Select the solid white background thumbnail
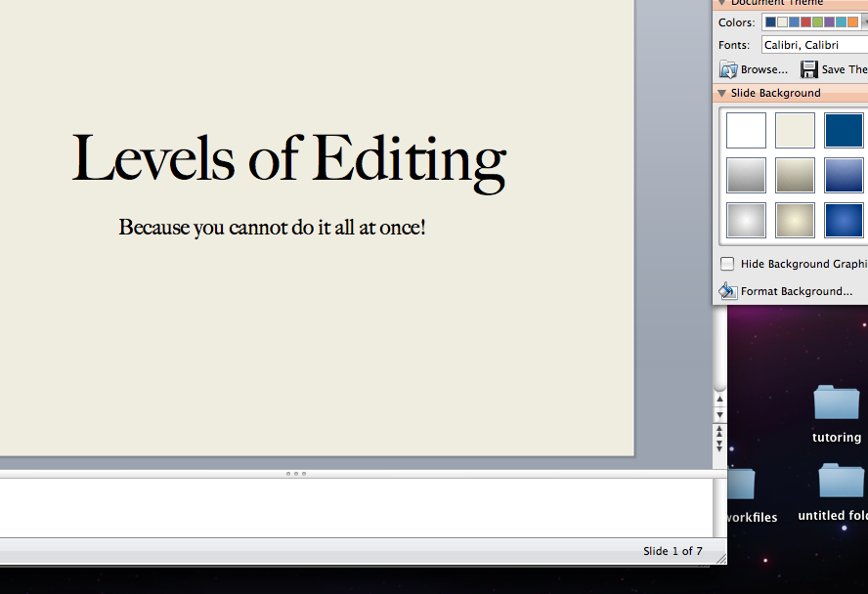868x594 pixels. click(746, 130)
